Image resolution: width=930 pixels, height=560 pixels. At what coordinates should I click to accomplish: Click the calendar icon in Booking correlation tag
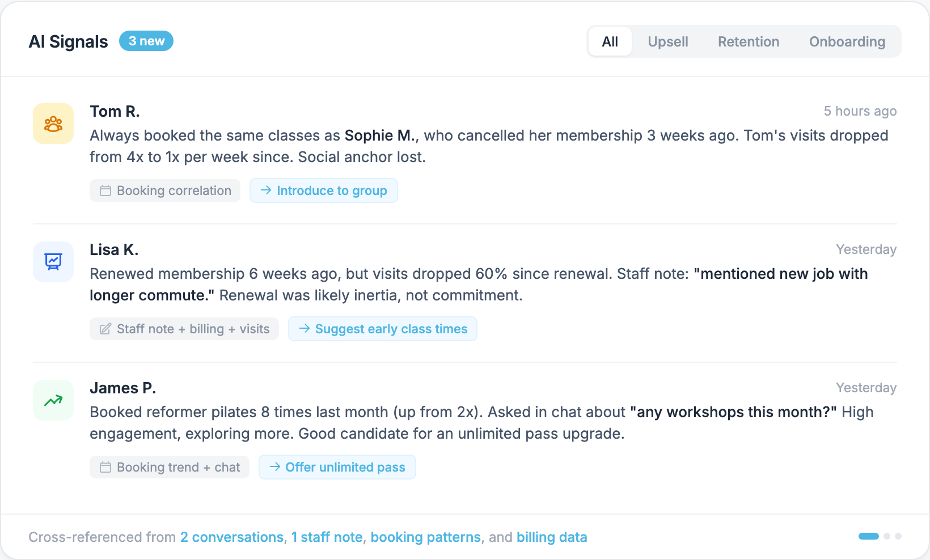point(105,191)
